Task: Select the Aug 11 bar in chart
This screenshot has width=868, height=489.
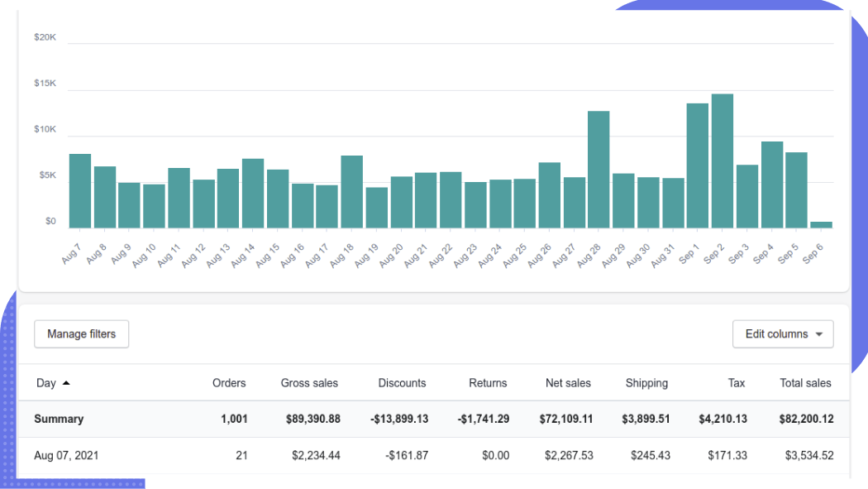Action: click(x=179, y=199)
